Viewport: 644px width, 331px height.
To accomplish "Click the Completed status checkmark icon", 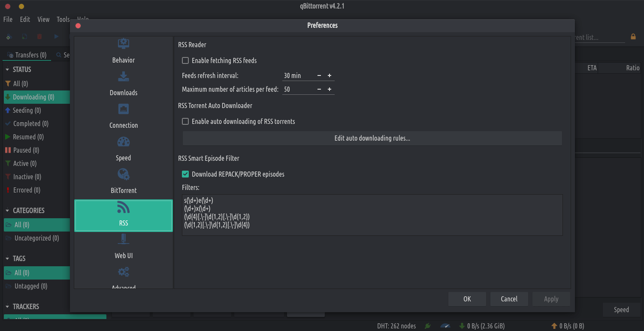I will (x=8, y=123).
